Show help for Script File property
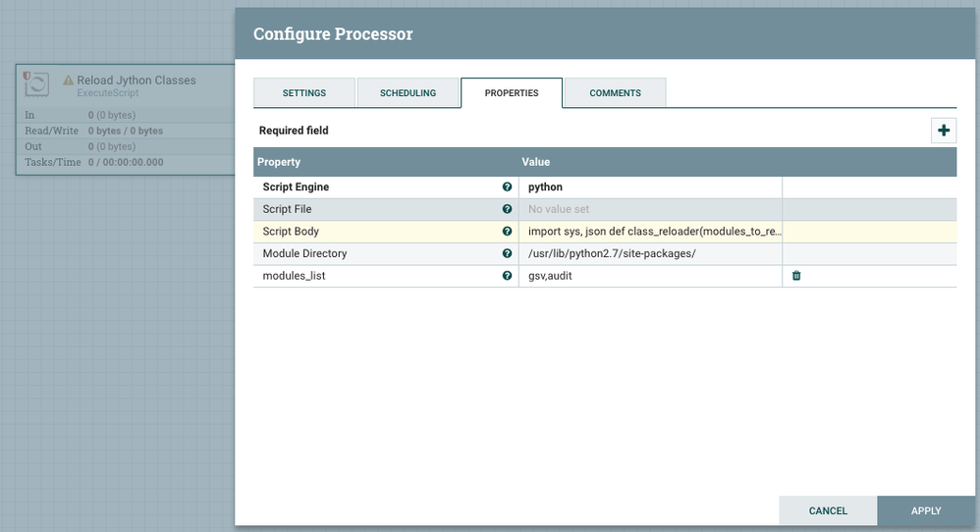 click(507, 209)
